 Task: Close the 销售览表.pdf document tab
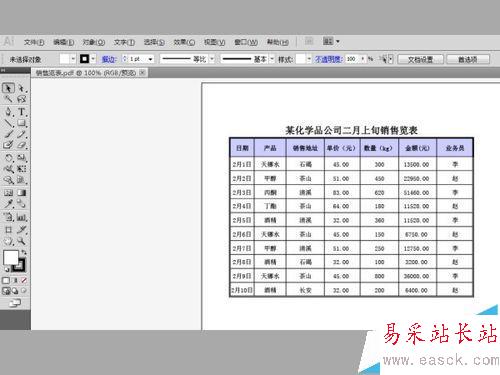coord(142,72)
